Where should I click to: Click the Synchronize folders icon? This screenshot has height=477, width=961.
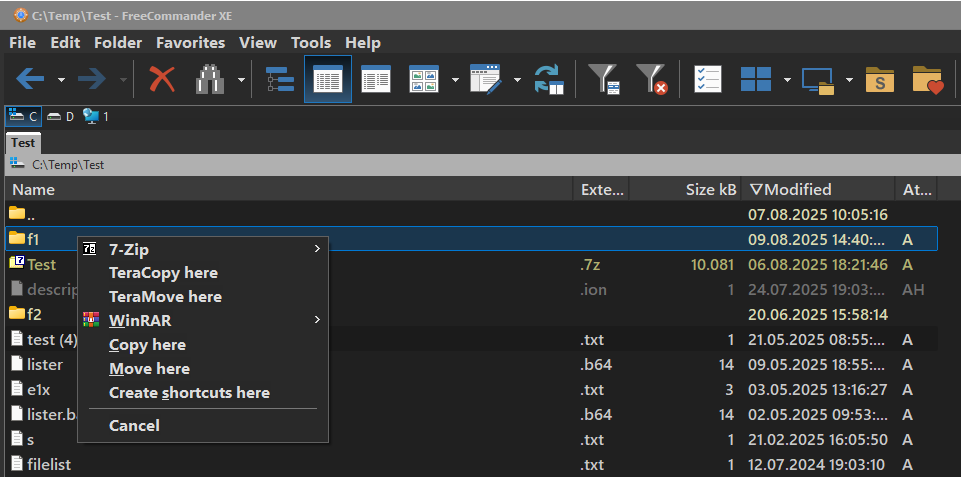tap(549, 80)
